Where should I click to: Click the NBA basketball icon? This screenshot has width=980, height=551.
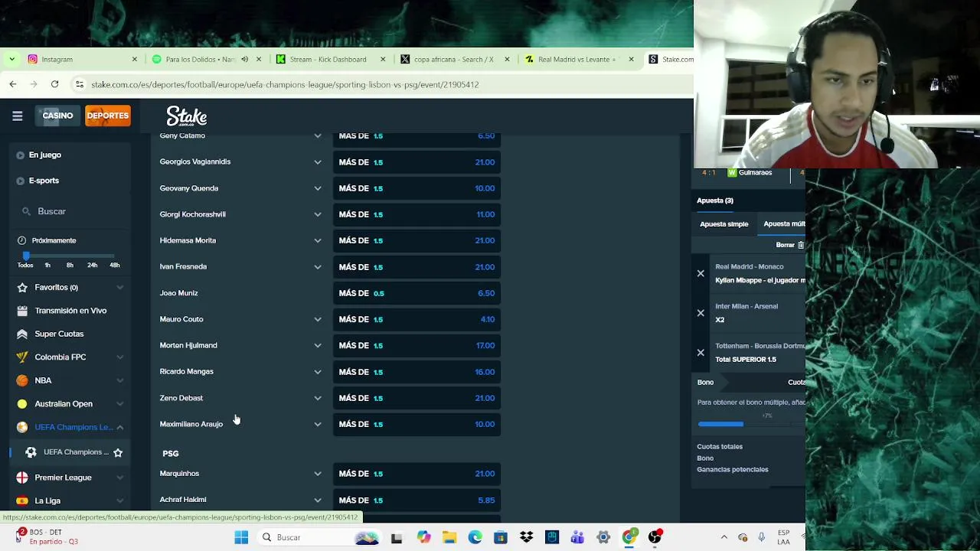22,380
